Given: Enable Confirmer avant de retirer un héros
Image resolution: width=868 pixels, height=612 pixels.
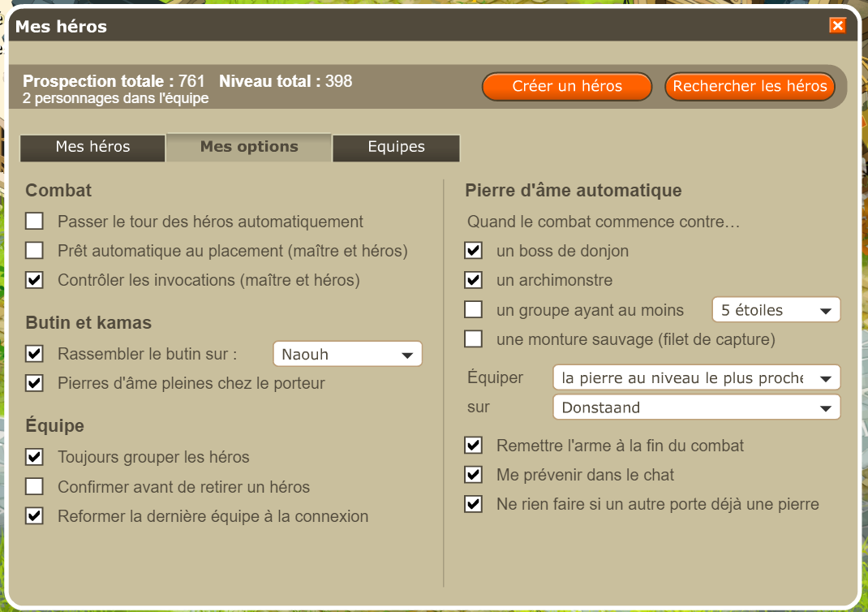Looking at the screenshot, I should coord(34,486).
